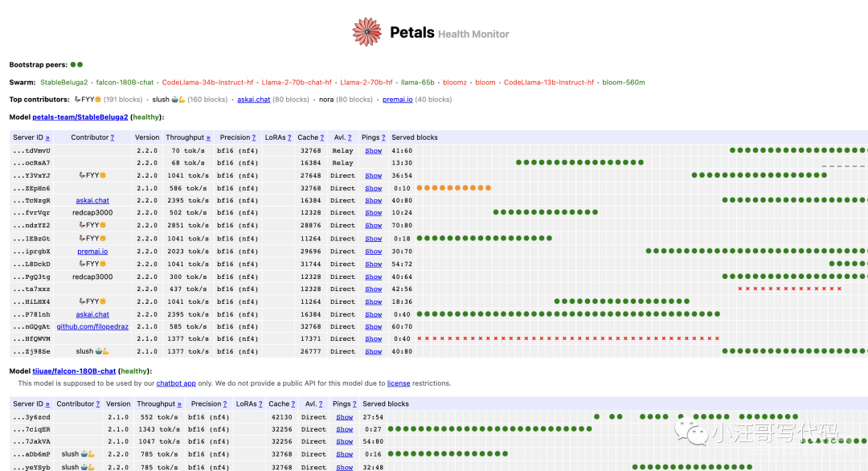868x471 pixels.
Task: Show pings for server ...fvrVqr
Action: point(373,213)
